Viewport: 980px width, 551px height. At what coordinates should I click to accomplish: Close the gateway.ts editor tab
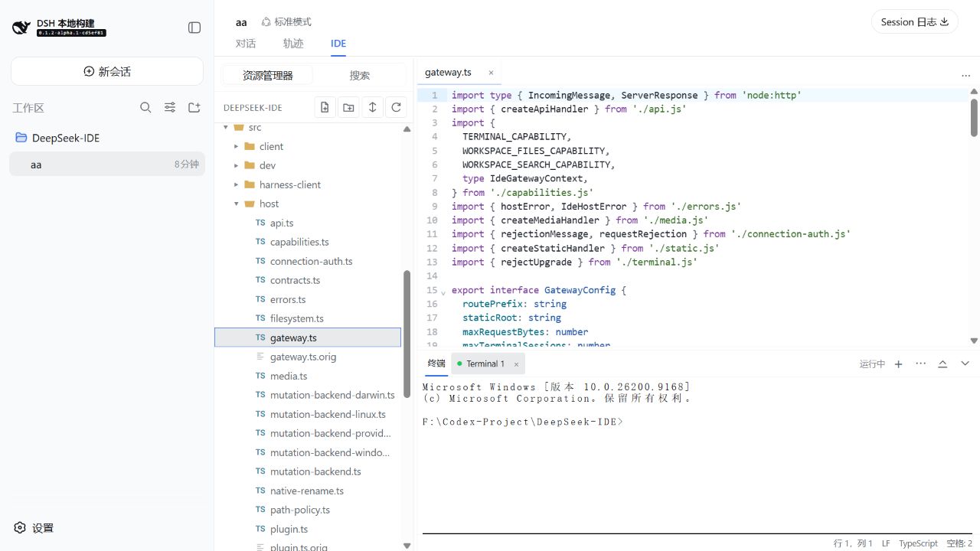pyautogui.click(x=491, y=73)
